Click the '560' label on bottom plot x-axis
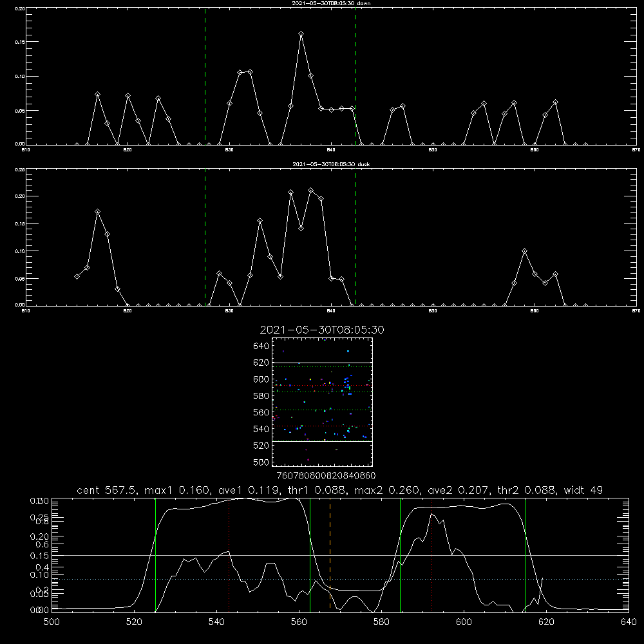Image resolution: width=644 pixels, height=644 pixels. [x=299, y=622]
